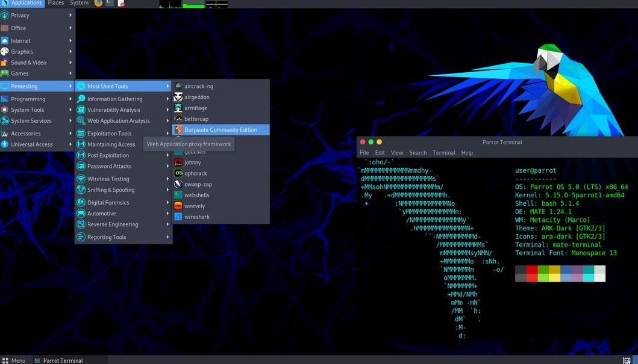Open webshells from the tools list
Screen dimensions: 638x364
click(220, 196)
